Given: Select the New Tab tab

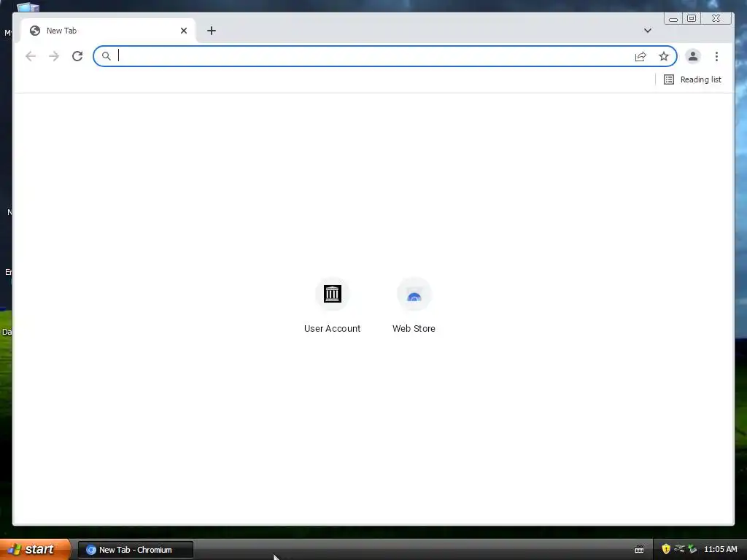Looking at the screenshot, I should [x=108, y=31].
